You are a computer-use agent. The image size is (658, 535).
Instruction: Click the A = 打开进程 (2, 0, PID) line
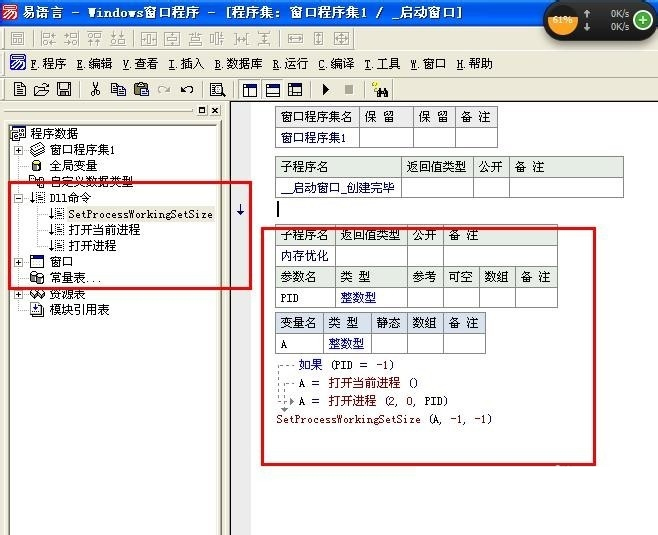point(373,401)
